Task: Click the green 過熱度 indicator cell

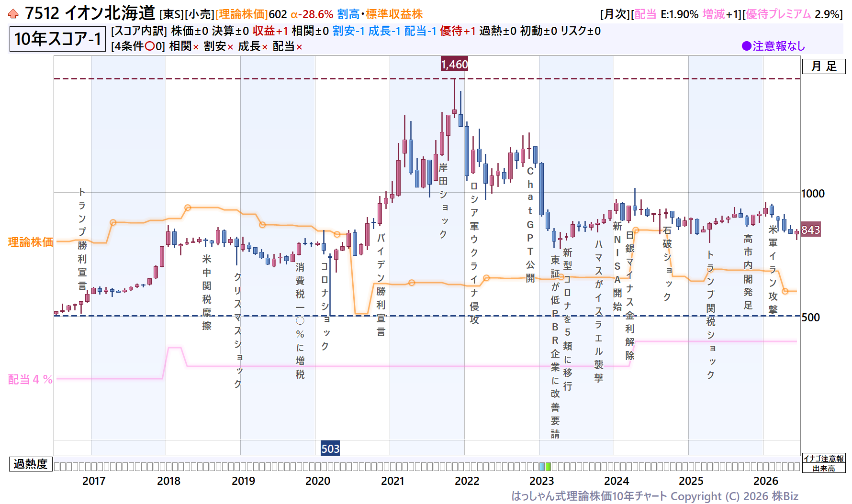Action: (x=548, y=467)
